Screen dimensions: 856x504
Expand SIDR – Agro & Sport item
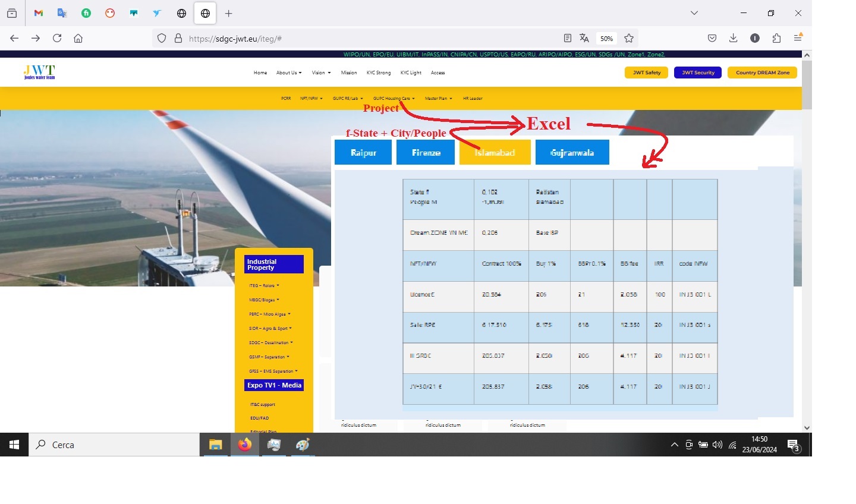click(270, 329)
